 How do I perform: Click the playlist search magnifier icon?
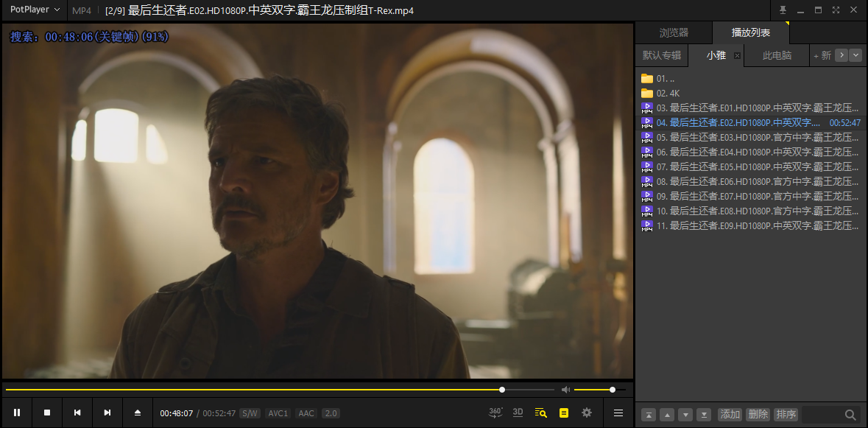(x=851, y=415)
